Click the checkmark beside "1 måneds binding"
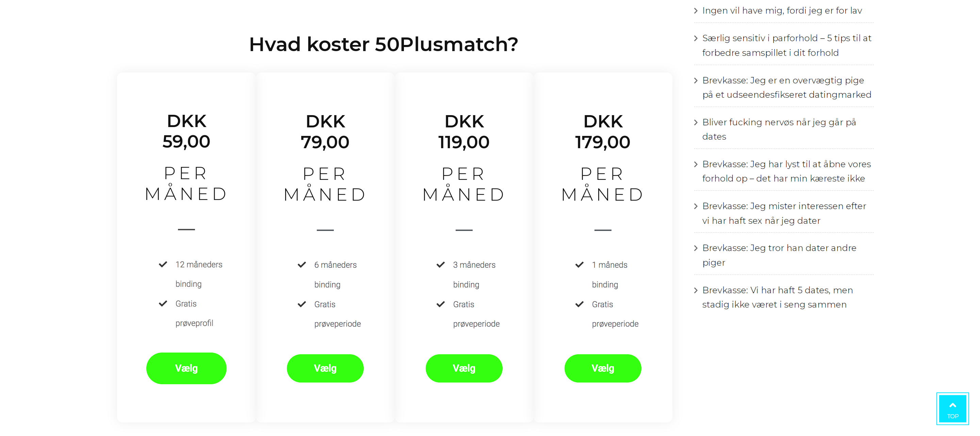980x436 pixels. [579, 265]
